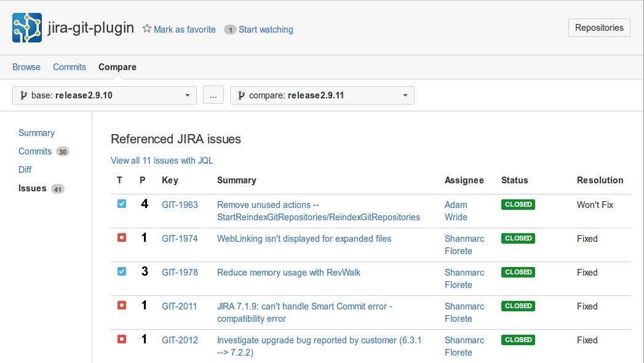Open the compare branch release2.9.11 dropdown
The height and width of the screenshot is (363, 644).
[x=322, y=95]
